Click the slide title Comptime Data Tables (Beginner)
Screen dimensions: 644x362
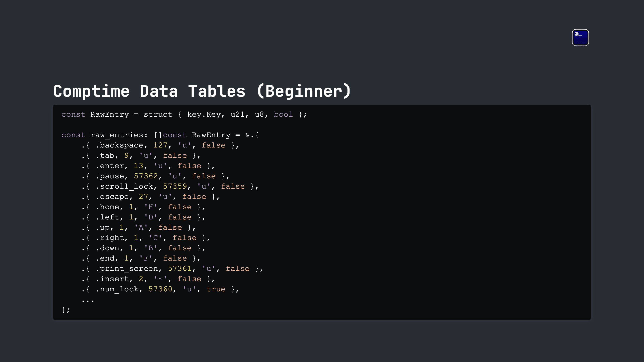tap(202, 91)
